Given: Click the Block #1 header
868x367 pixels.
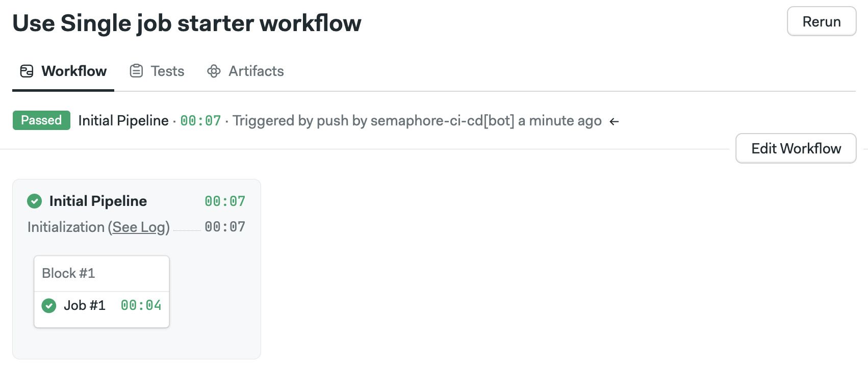Looking at the screenshot, I should pos(101,273).
